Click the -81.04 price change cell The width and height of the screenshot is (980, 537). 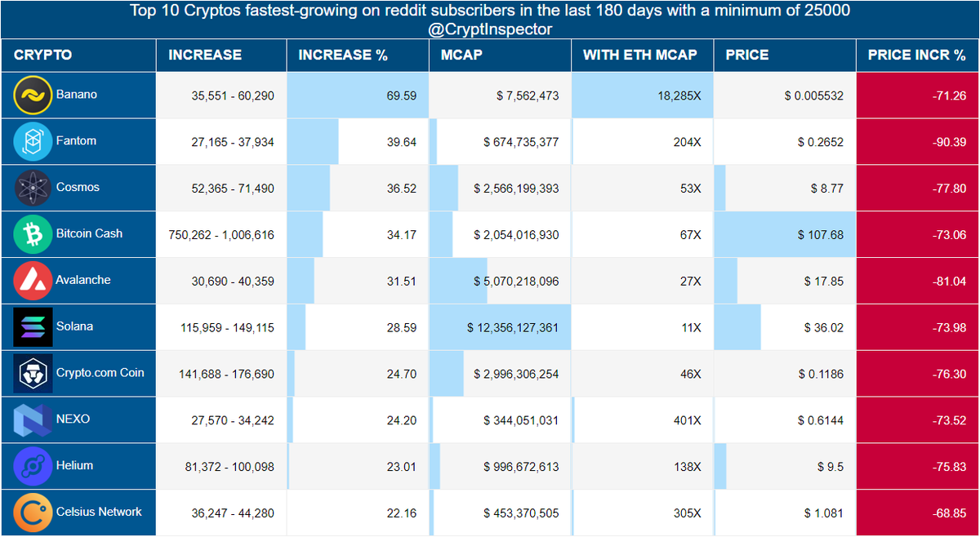918,282
